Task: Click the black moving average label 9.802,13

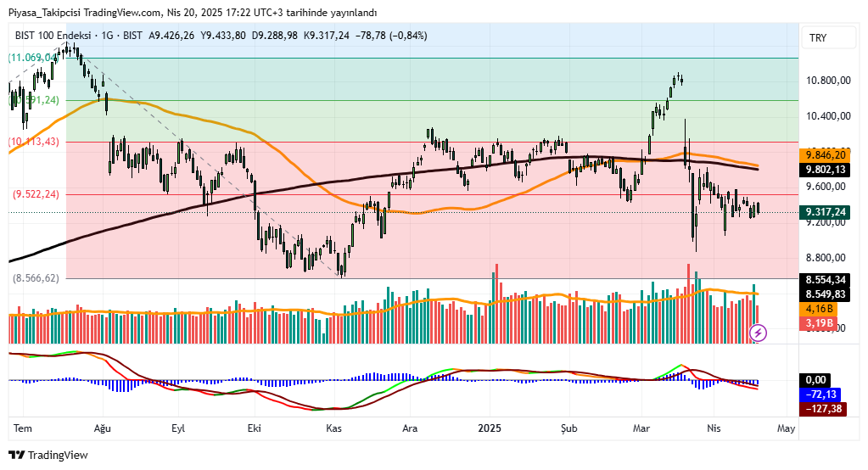Action: [x=825, y=170]
